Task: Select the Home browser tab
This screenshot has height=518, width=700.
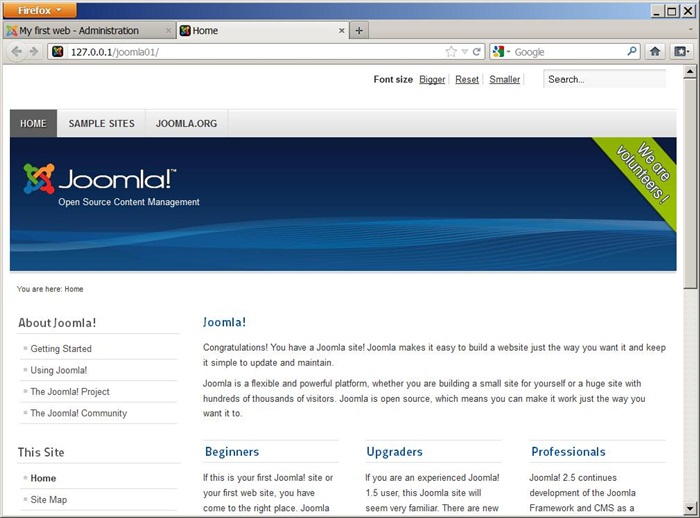Action: (262, 31)
